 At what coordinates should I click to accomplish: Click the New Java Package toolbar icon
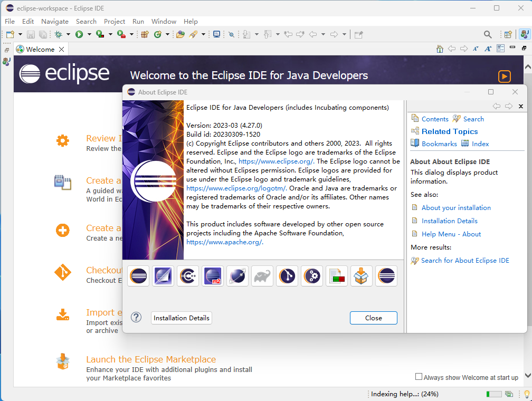(x=145, y=34)
